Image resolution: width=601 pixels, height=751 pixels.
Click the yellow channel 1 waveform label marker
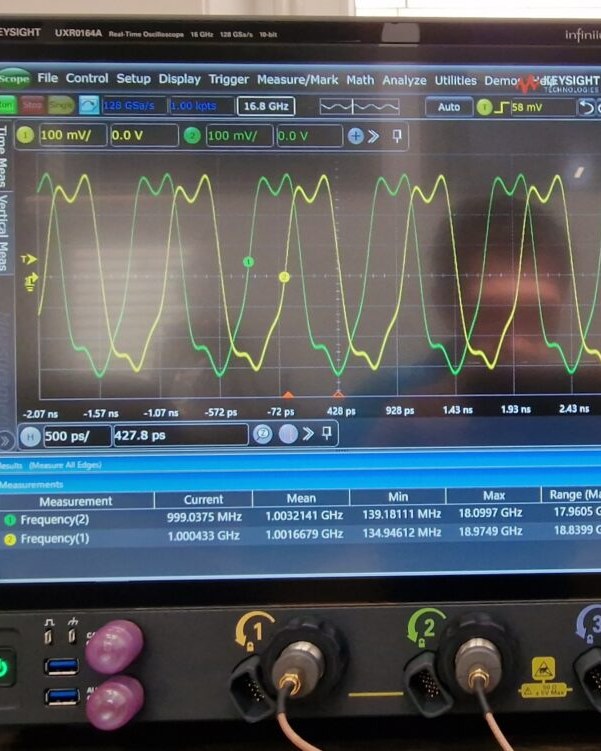284,277
